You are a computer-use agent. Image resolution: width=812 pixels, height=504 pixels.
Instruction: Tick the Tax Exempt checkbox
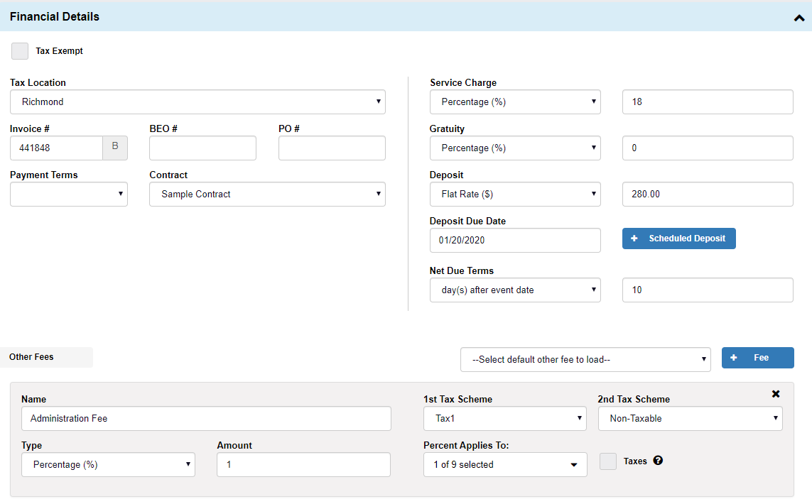[x=20, y=50]
